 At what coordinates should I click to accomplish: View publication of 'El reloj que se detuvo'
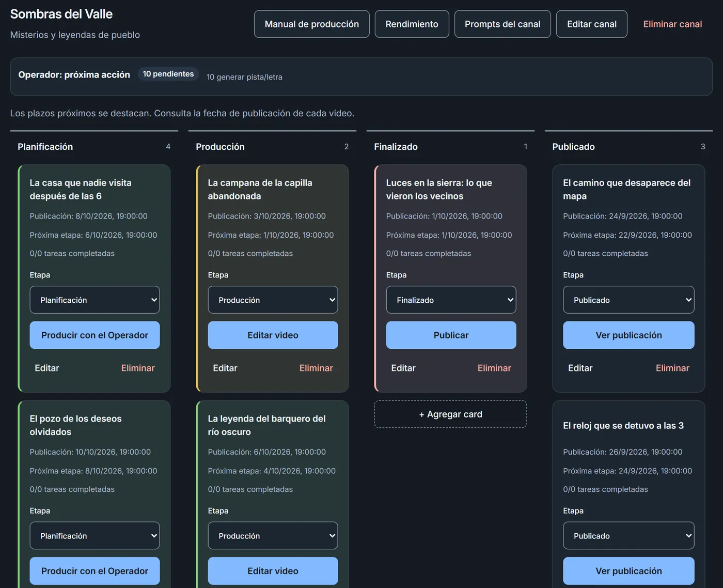coord(628,571)
